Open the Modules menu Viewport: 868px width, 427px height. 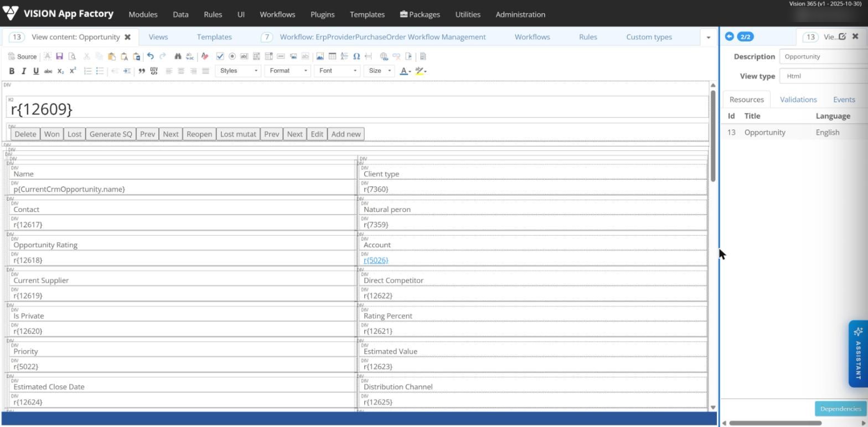coord(143,14)
